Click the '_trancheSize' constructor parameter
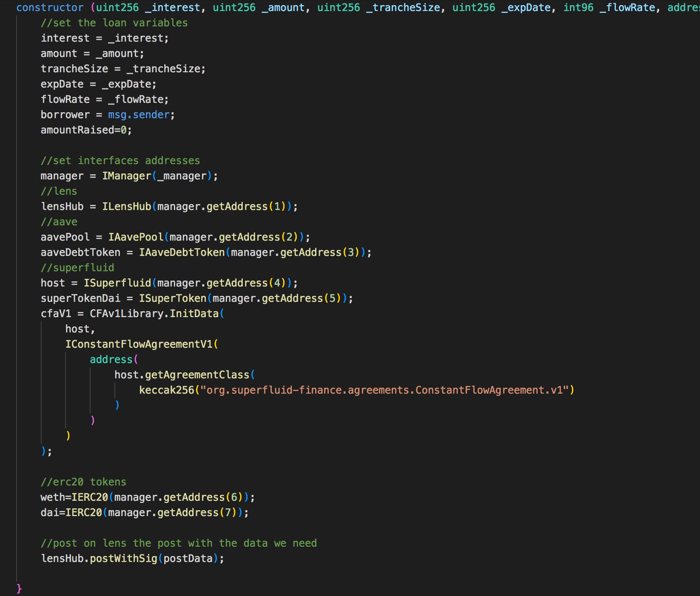Image resolution: width=700 pixels, height=596 pixels. [403, 8]
